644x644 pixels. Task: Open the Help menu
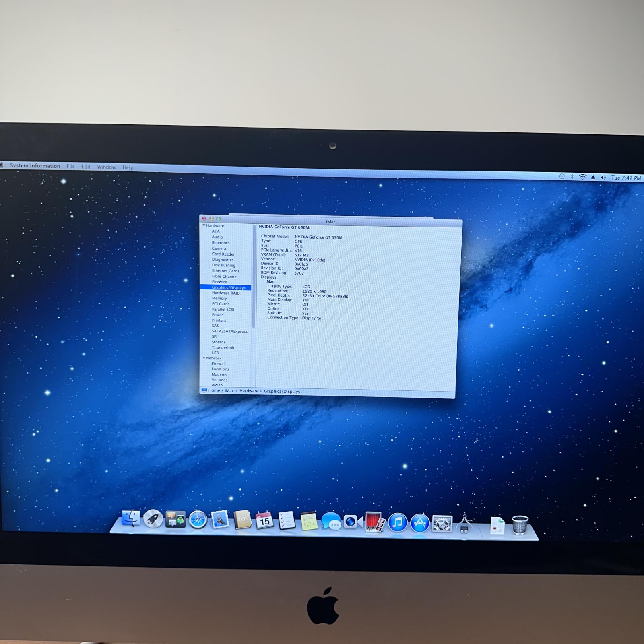pos(128,167)
